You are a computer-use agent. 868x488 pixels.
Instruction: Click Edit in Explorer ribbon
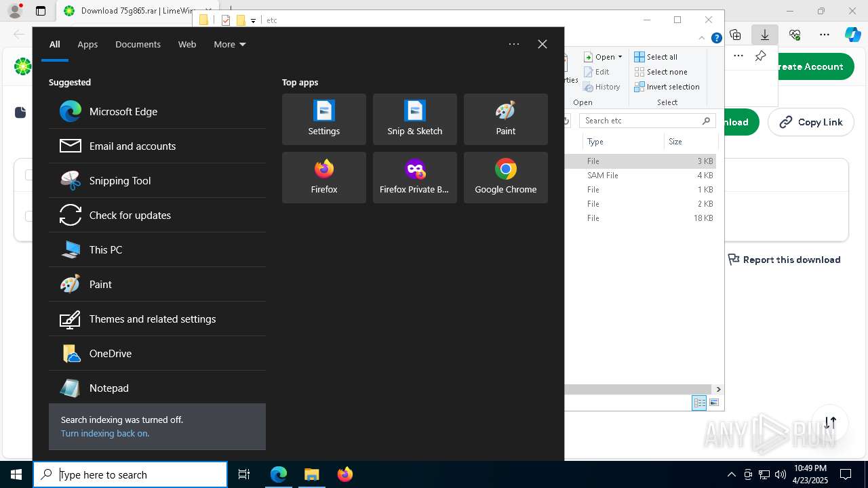click(596, 72)
